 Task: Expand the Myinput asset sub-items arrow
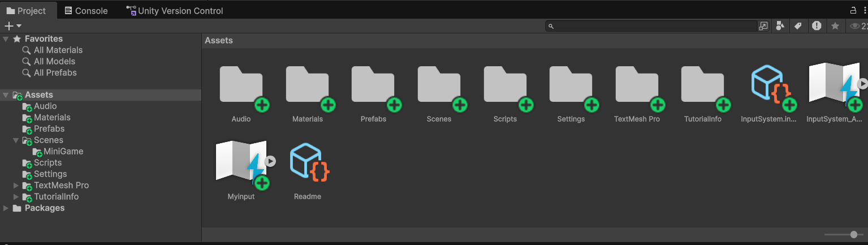point(270,161)
